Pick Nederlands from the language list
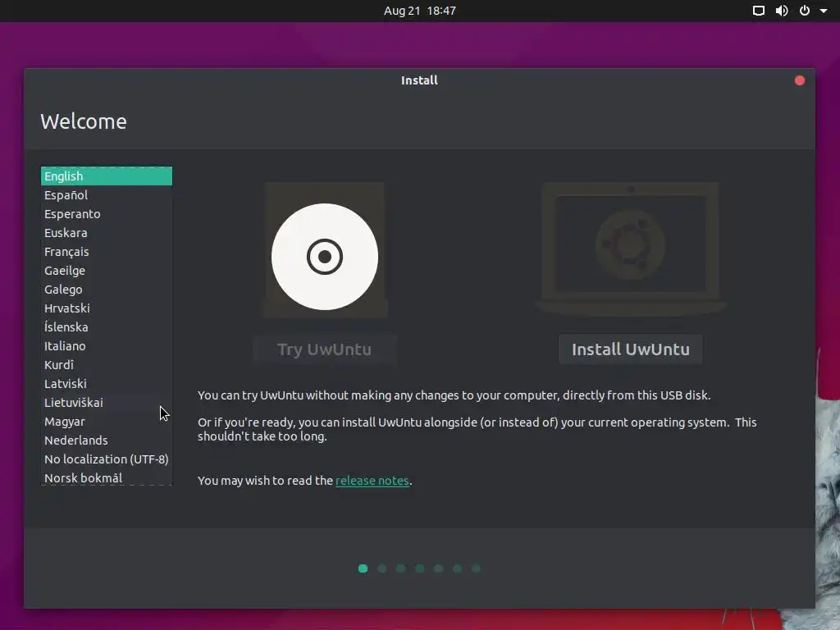 click(x=107, y=440)
